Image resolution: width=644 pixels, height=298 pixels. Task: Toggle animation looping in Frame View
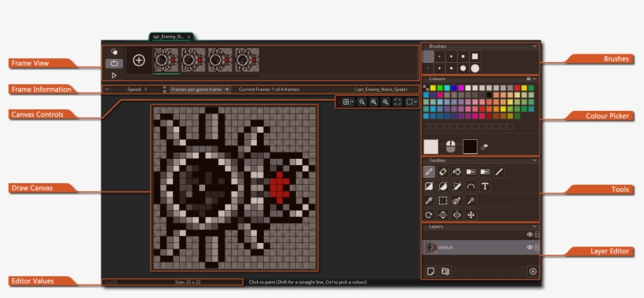(x=114, y=64)
